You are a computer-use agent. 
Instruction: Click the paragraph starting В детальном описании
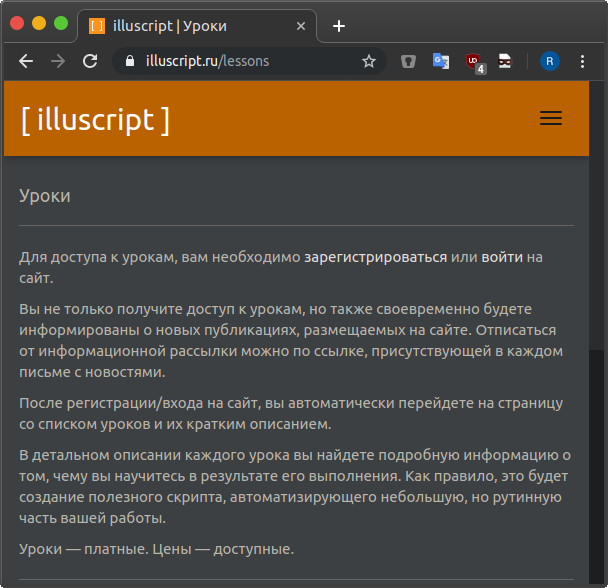click(295, 486)
